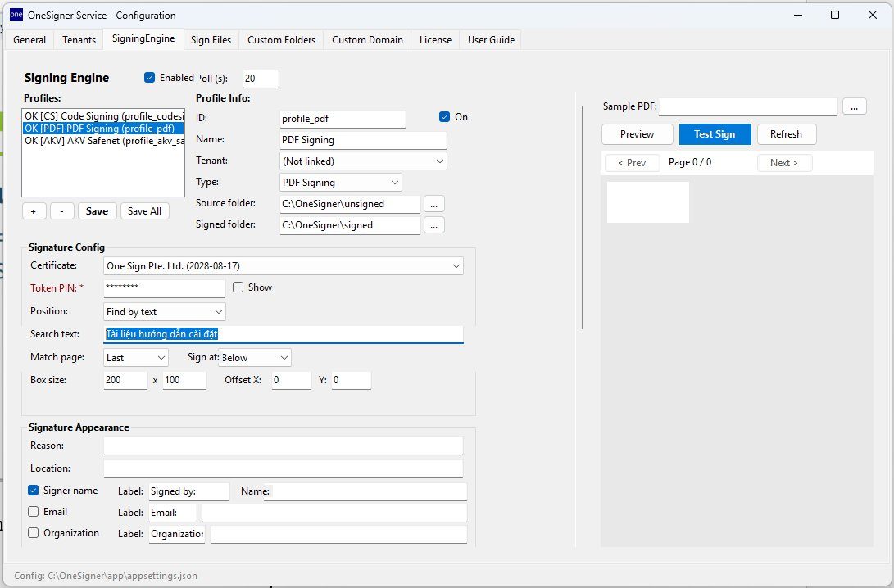The height and width of the screenshot is (588, 894).
Task: Expand the Sign at dropdown
Action: (x=255, y=358)
